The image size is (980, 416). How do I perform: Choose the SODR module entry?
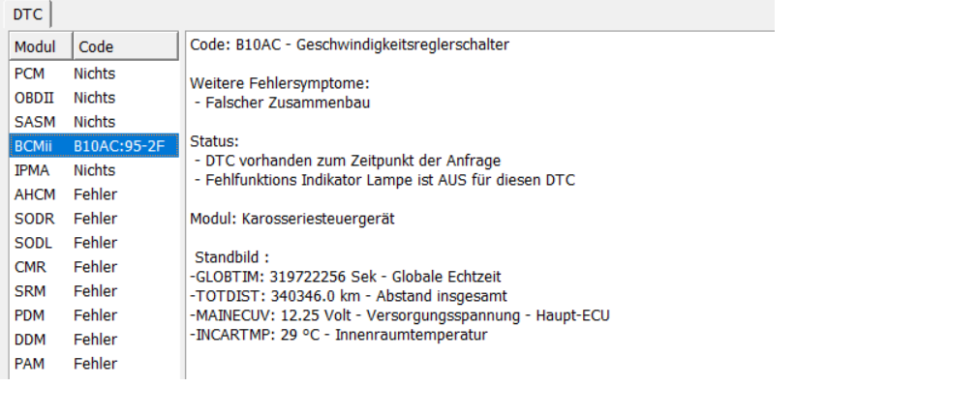(93, 219)
